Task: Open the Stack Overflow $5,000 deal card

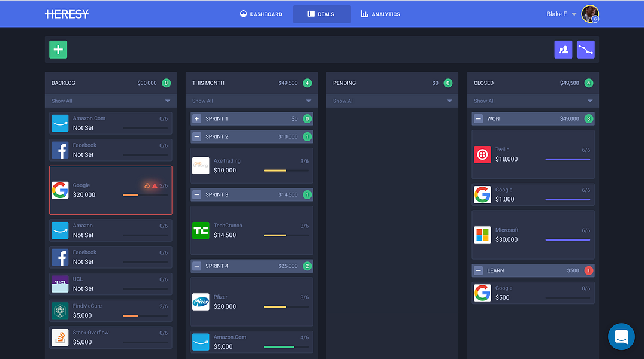Action: (111, 337)
